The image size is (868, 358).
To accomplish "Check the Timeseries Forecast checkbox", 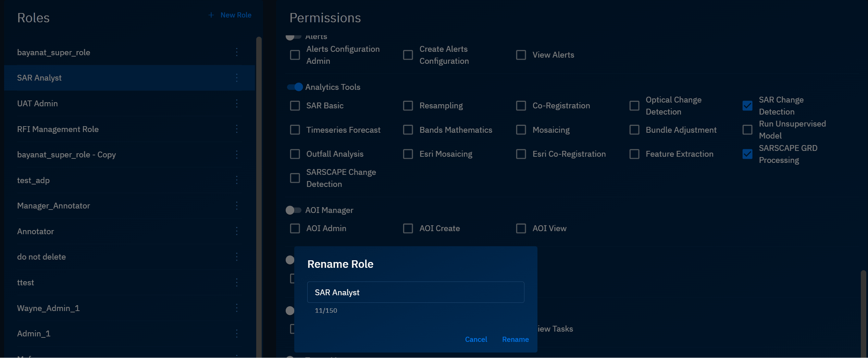I will 295,130.
